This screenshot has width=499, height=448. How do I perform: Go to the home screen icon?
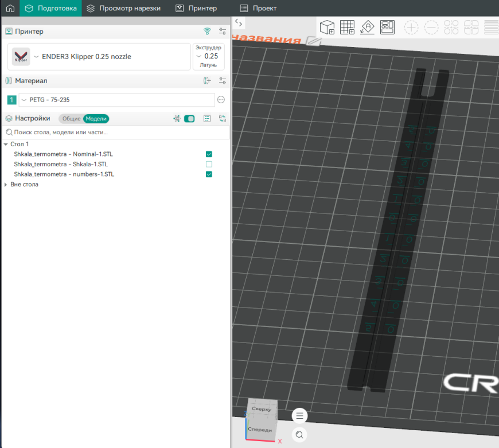pyautogui.click(x=10, y=8)
